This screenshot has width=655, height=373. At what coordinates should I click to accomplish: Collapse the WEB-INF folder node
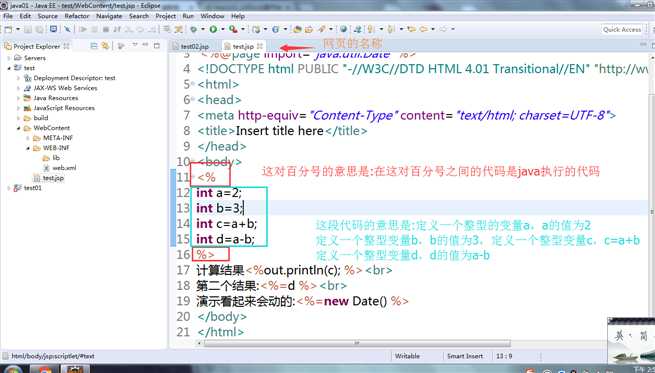28,148
